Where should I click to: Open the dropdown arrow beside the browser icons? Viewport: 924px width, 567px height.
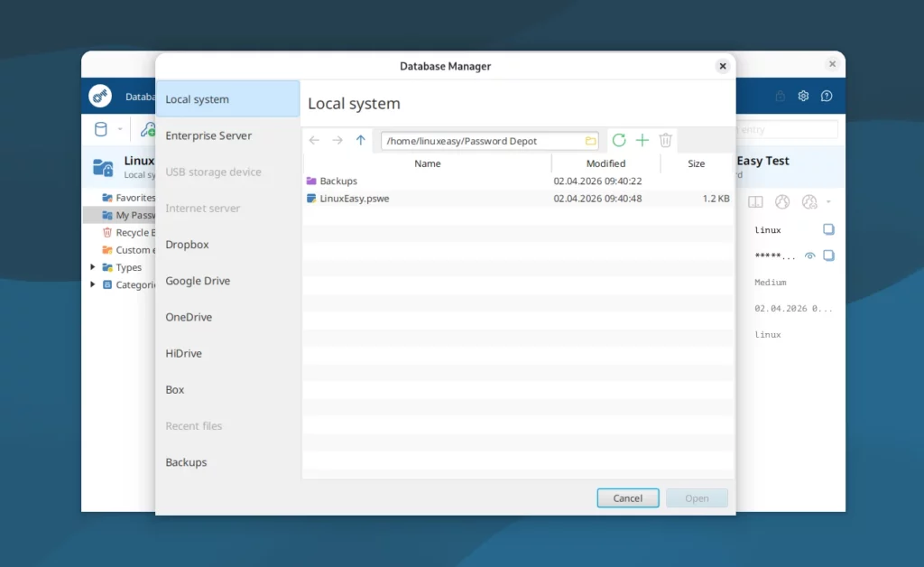click(828, 200)
